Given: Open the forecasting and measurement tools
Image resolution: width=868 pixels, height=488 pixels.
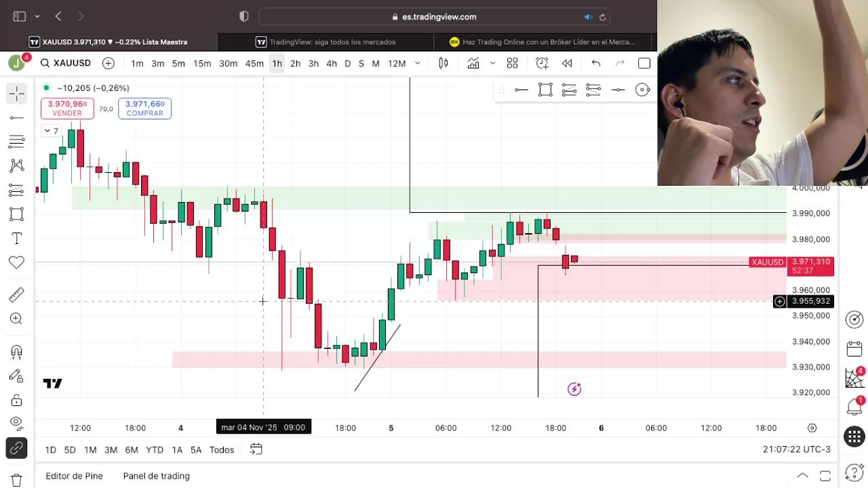Looking at the screenshot, I should coord(17,190).
